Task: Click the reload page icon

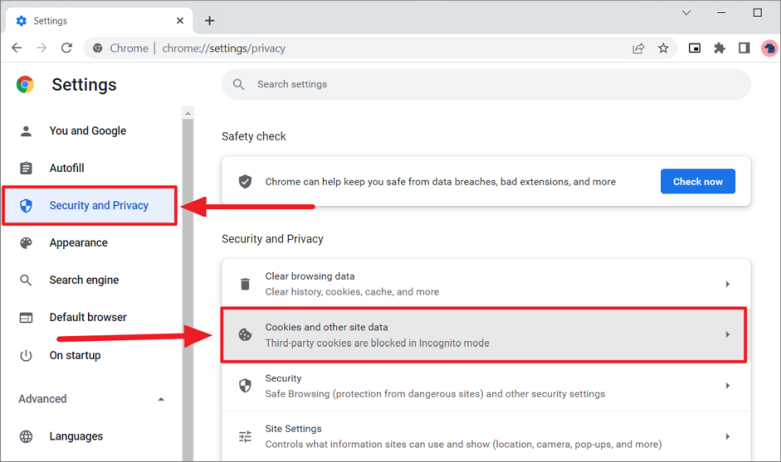Action: pos(67,48)
